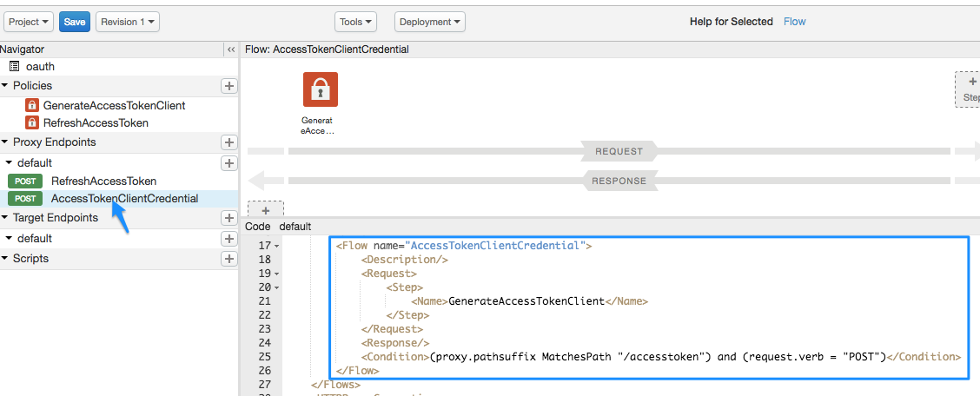Add a new script using the plus icon
Image resolution: width=980 pixels, height=396 pixels.
click(x=229, y=259)
